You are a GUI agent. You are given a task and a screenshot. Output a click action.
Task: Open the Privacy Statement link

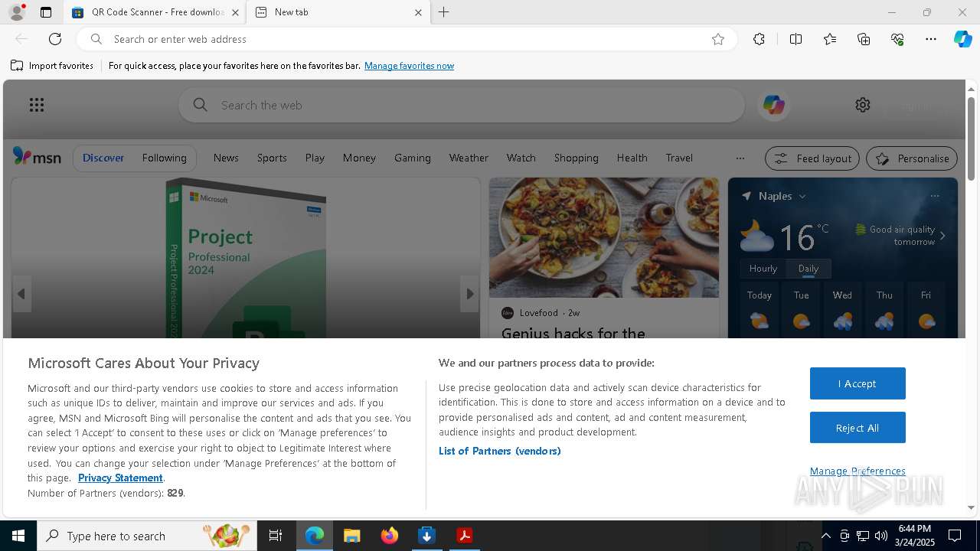coord(120,478)
